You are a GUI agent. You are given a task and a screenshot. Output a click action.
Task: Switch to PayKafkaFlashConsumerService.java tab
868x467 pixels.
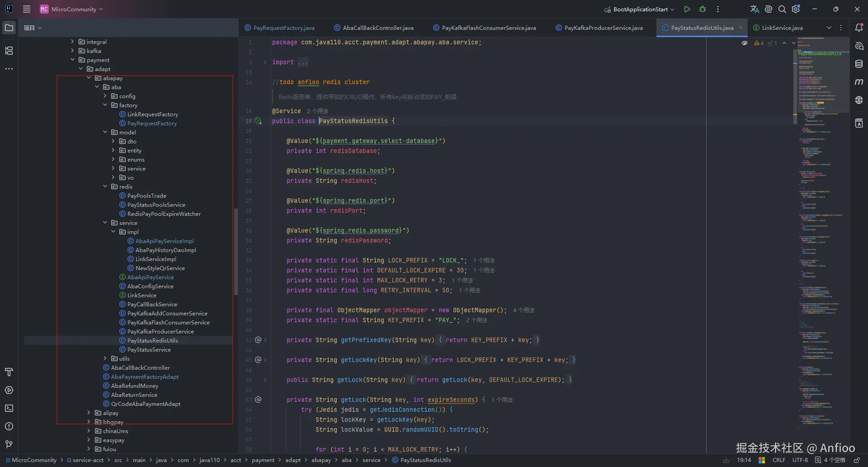485,28
